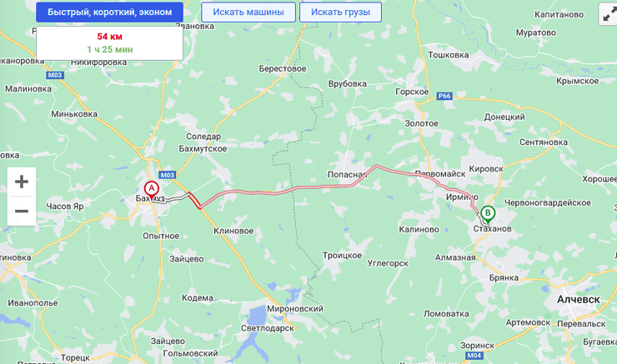Click the Искать грузы button
The height and width of the screenshot is (364, 617).
pos(340,12)
